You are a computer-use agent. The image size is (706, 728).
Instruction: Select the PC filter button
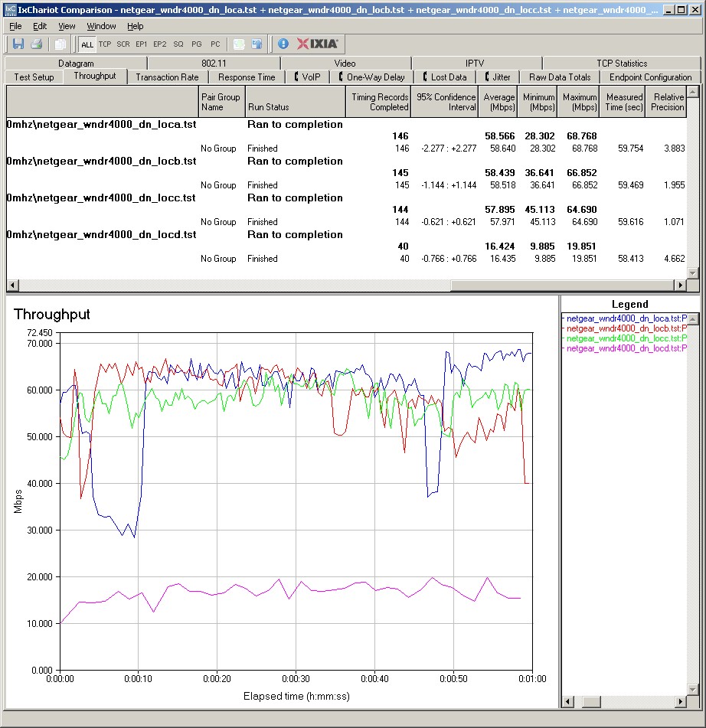tap(215, 44)
